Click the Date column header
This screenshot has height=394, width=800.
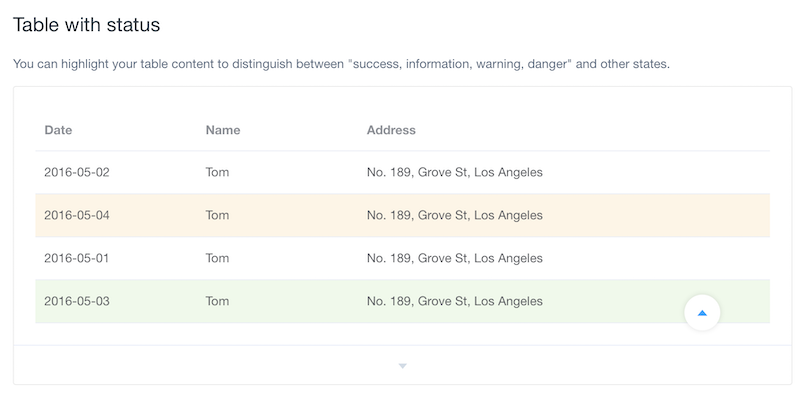58,130
